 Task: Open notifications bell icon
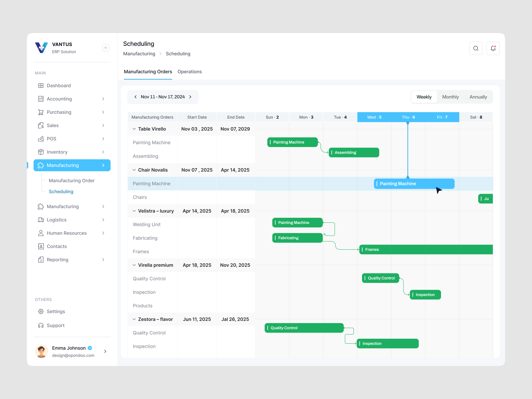[x=493, y=48]
